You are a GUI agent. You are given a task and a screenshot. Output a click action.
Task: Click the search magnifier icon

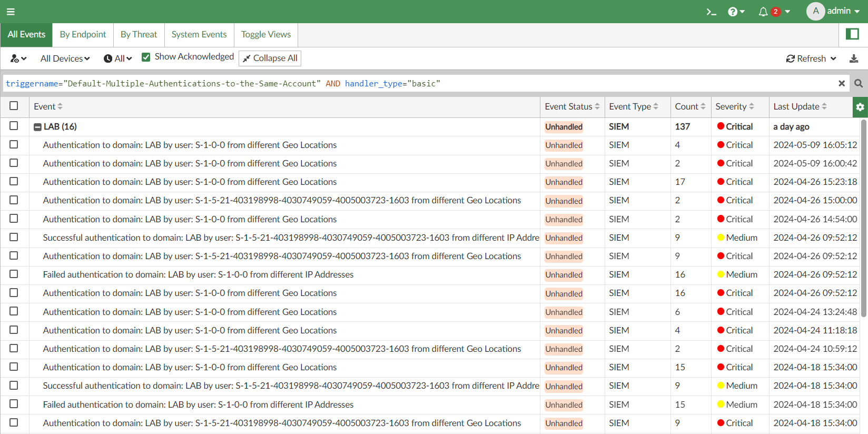click(859, 83)
